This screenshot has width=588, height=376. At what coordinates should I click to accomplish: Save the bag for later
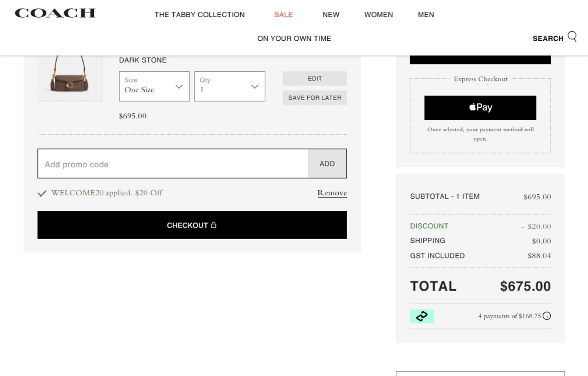tap(314, 98)
